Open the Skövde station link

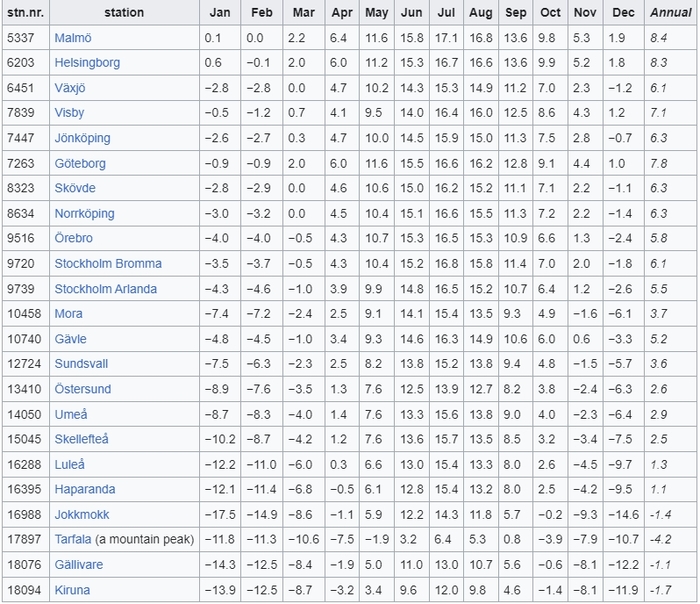pos(74,188)
